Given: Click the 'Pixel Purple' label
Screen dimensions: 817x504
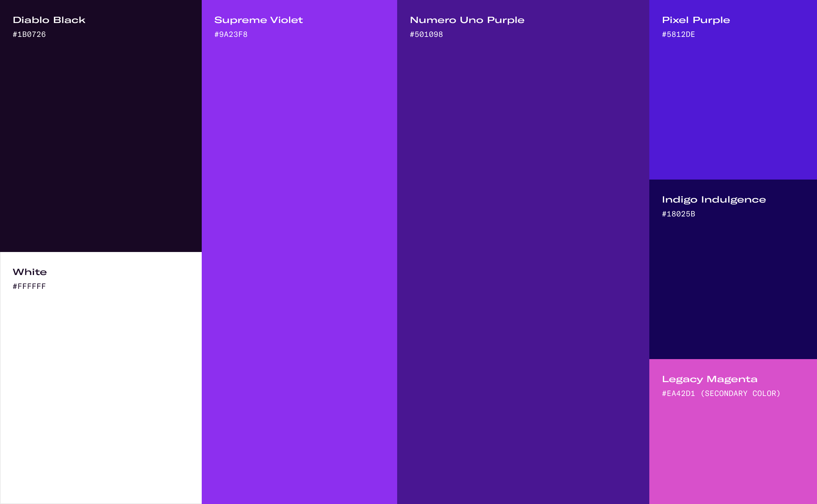Looking at the screenshot, I should tap(696, 20).
